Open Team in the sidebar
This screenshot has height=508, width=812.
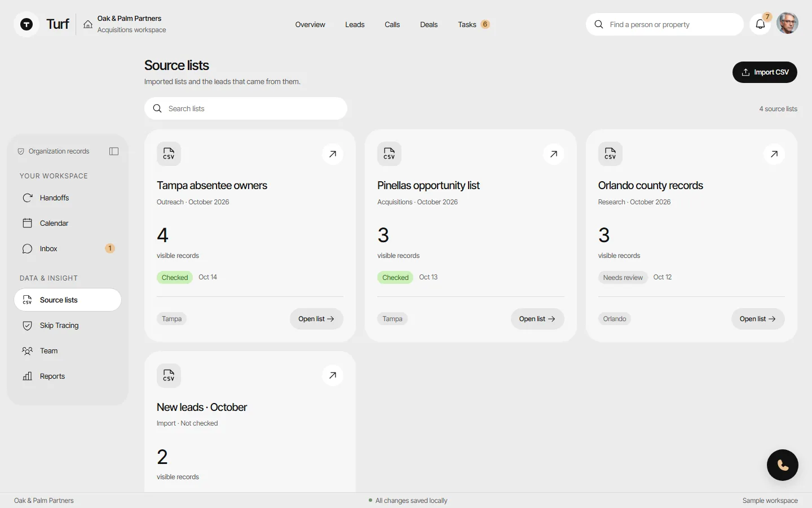point(68,351)
